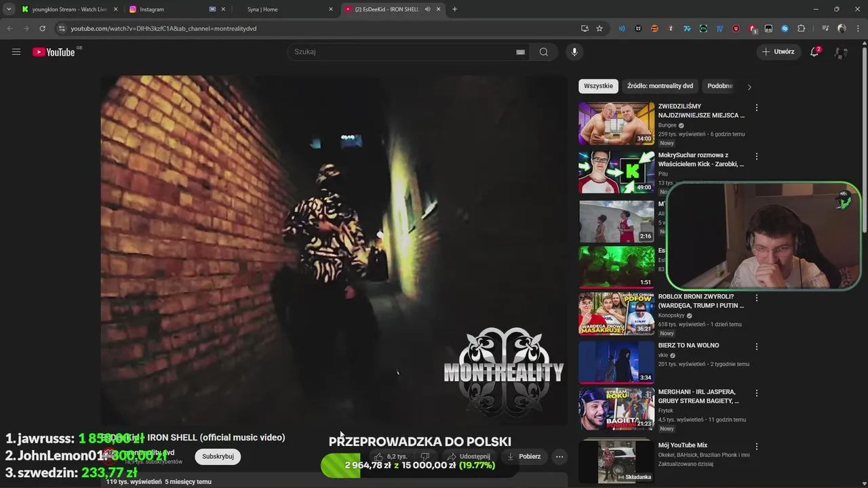
Task: Close the Instagram tab
Action: pos(222,9)
